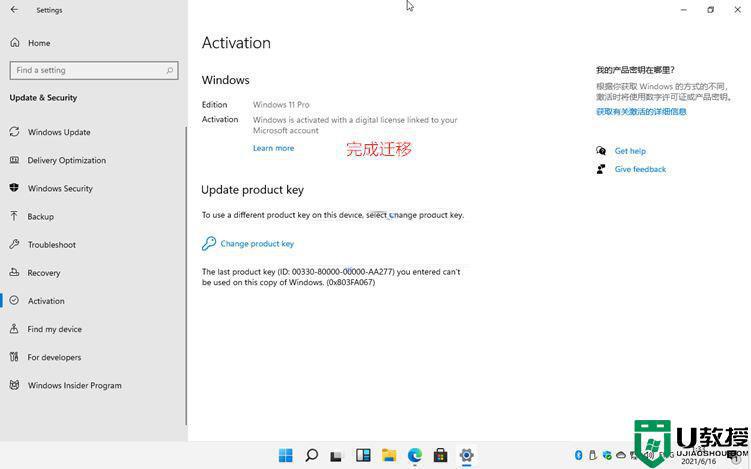751x469 pixels.
Task: Open Windows Update settings
Action: pos(59,132)
